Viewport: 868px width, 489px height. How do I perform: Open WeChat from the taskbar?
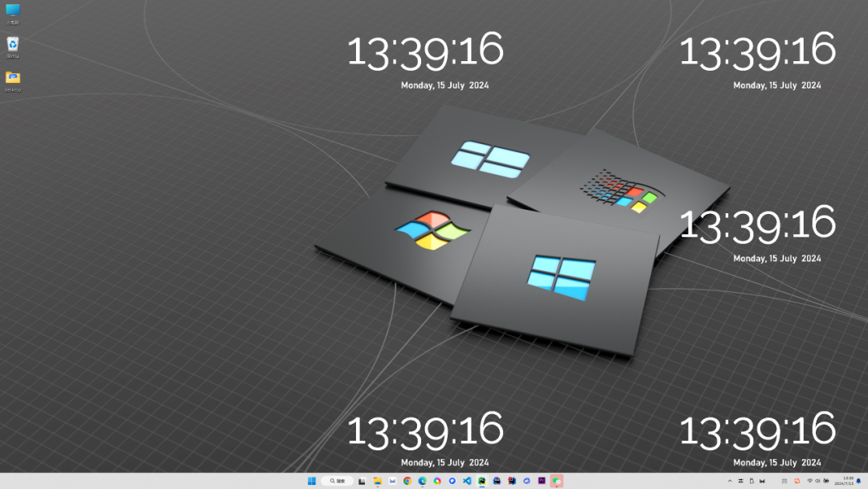(x=556, y=481)
